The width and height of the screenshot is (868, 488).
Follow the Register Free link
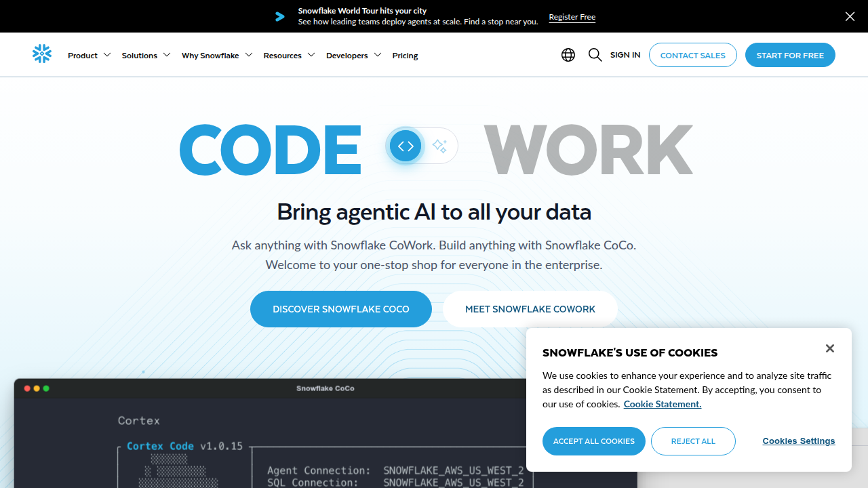click(572, 17)
